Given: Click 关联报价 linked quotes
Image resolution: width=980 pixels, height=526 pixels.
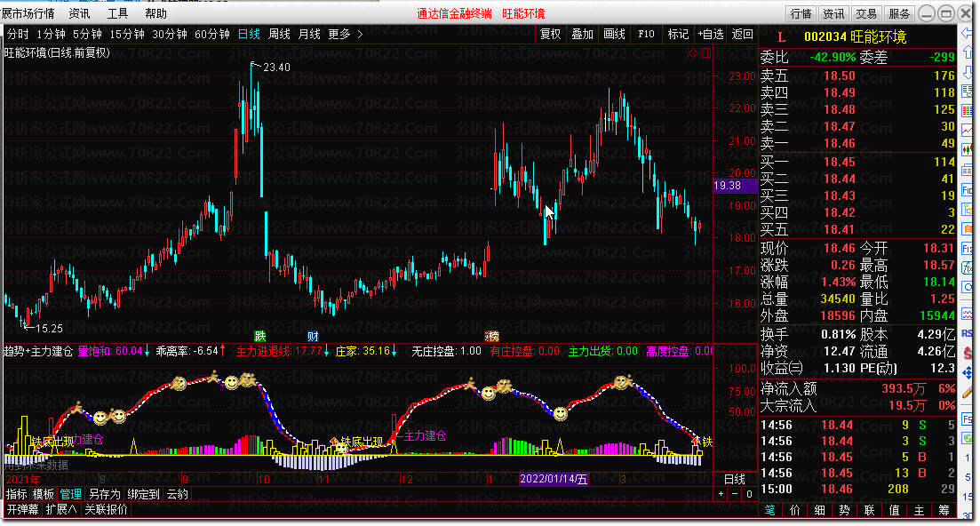Looking at the screenshot, I should 107,510.
